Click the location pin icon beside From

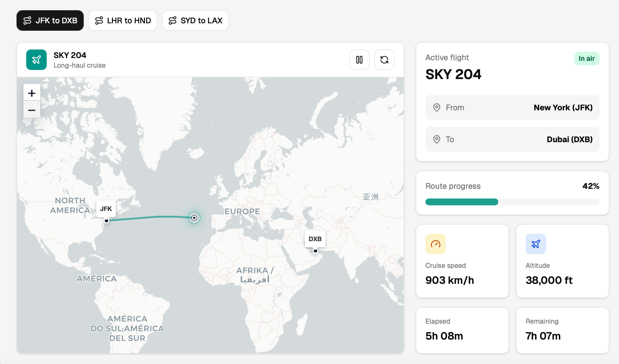[436, 107]
